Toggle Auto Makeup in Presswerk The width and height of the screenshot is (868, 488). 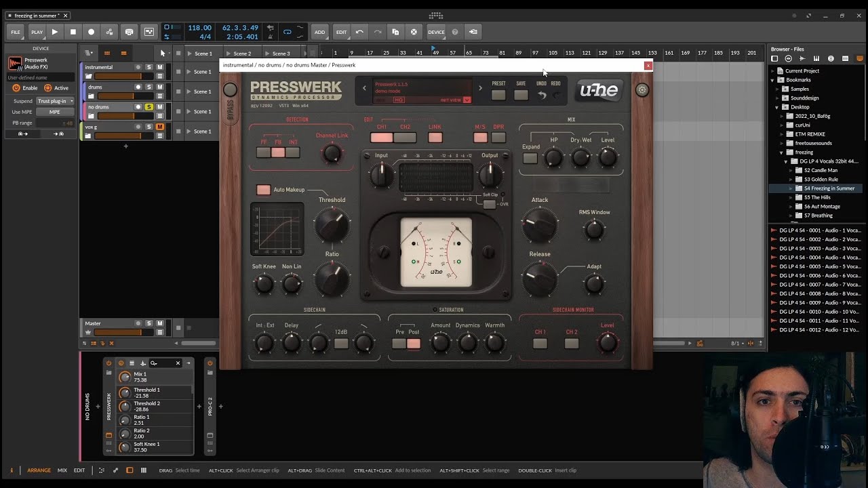[x=263, y=190]
